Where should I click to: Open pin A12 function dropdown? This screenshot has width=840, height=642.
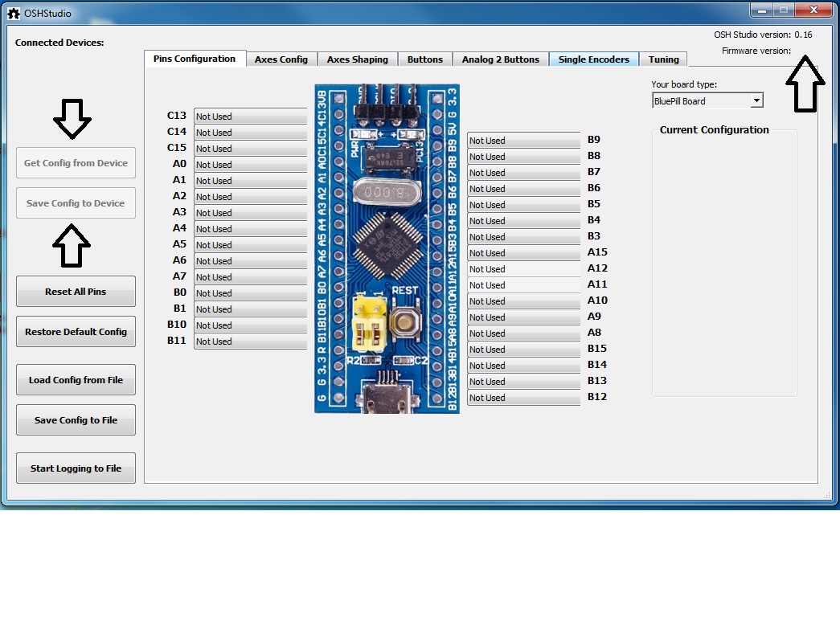coord(524,269)
